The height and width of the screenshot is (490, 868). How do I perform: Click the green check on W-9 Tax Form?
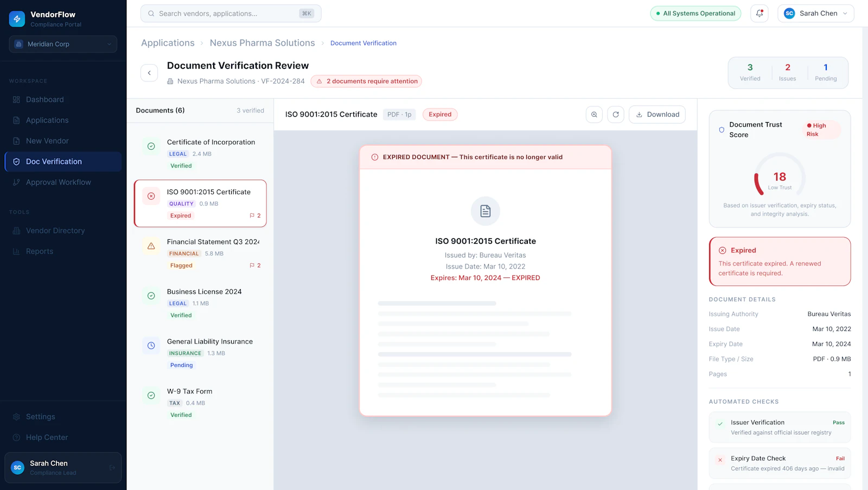(x=151, y=396)
